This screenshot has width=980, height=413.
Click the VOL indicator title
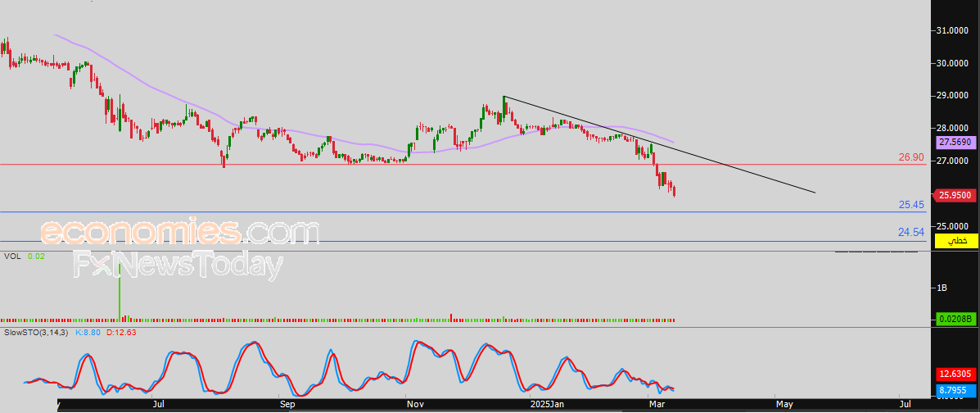pyautogui.click(x=12, y=256)
